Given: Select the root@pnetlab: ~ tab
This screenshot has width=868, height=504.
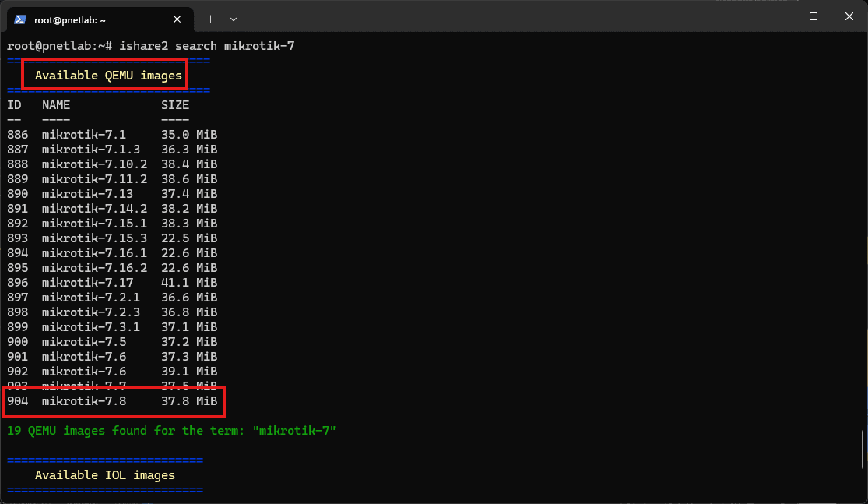Looking at the screenshot, I should pos(86,19).
